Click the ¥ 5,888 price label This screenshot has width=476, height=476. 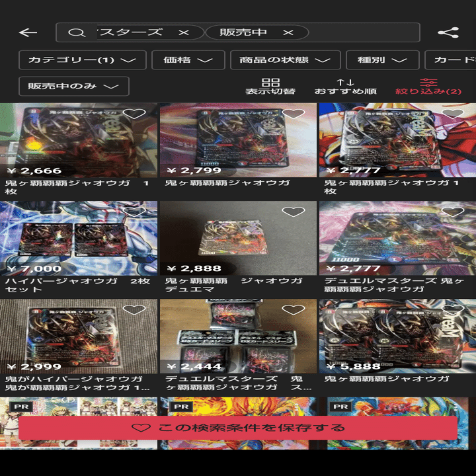[353, 367]
